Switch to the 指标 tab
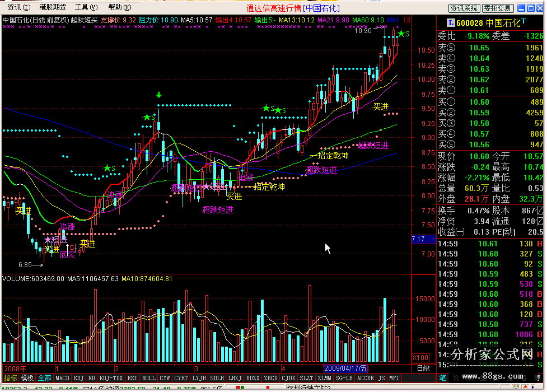 pyautogui.click(x=10, y=378)
